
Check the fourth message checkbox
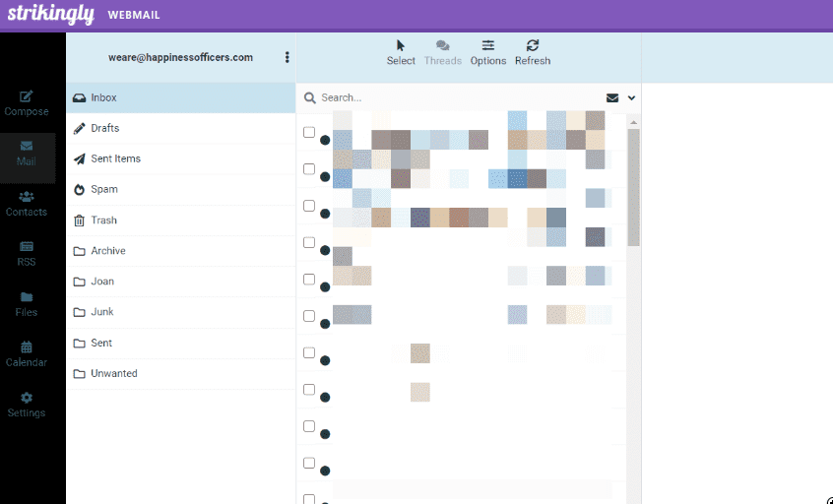tap(309, 242)
